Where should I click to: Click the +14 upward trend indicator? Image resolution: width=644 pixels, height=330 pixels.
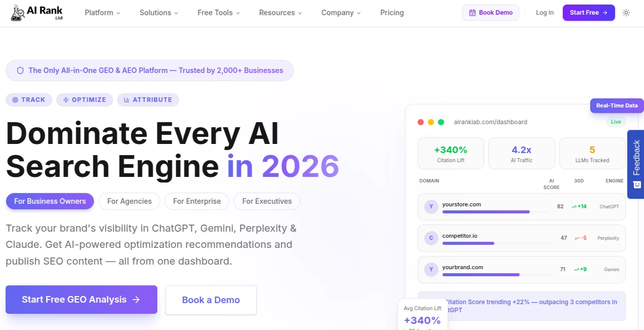[x=579, y=207]
